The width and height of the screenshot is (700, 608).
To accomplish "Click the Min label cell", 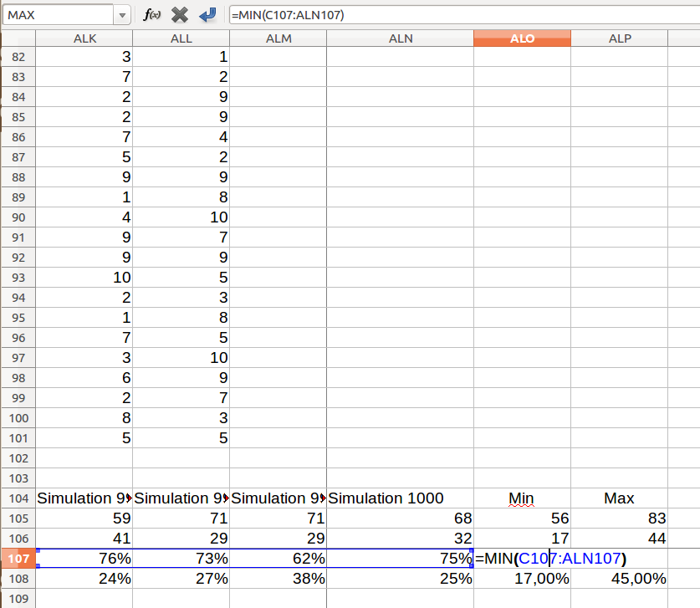I will pyautogui.click(x=522, y=498).
